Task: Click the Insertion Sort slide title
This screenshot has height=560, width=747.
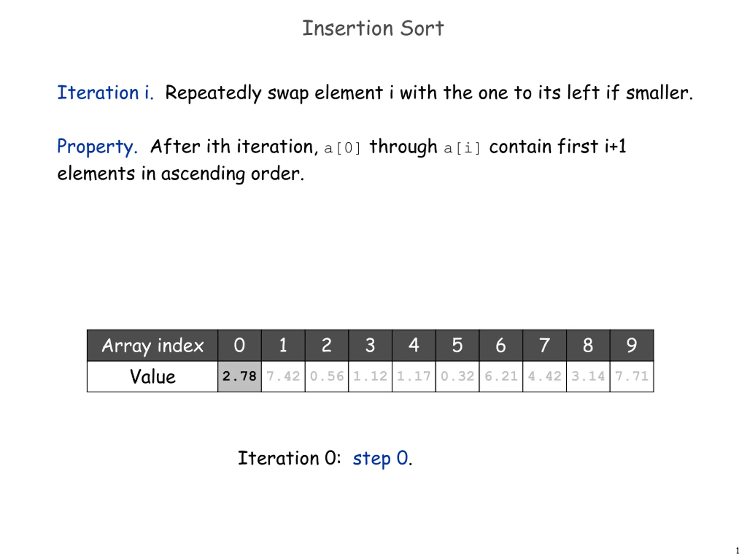Action: click(x=373, y=28)
